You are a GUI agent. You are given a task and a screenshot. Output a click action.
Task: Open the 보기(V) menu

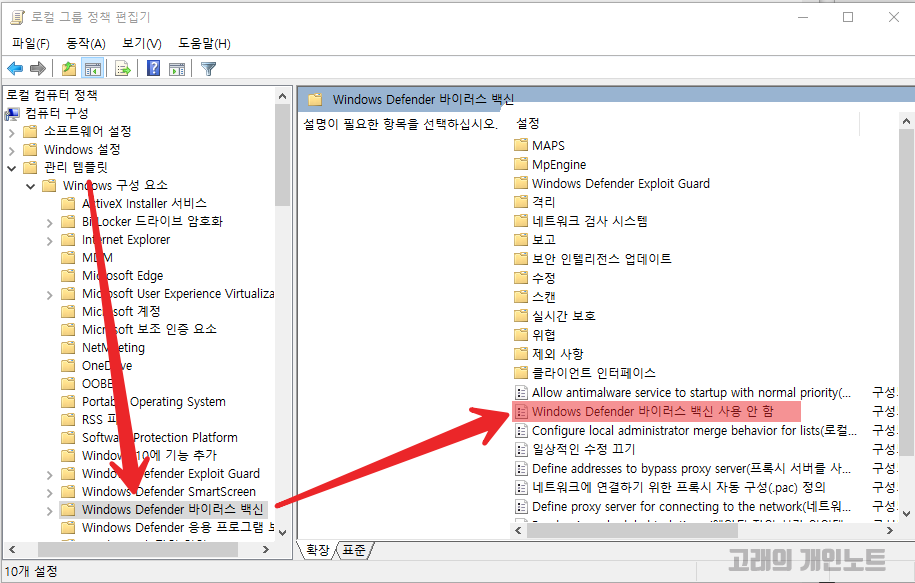pos(142,43)
